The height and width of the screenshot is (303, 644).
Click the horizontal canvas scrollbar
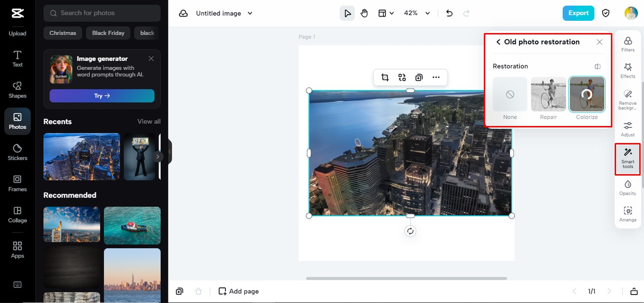click(x=407, y=278)
